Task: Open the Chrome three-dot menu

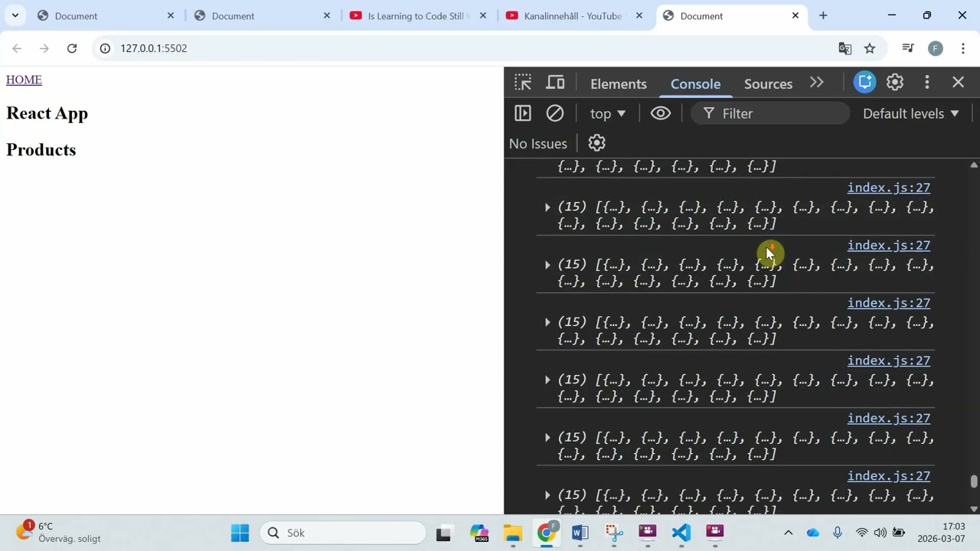Action: pos(963,48)
